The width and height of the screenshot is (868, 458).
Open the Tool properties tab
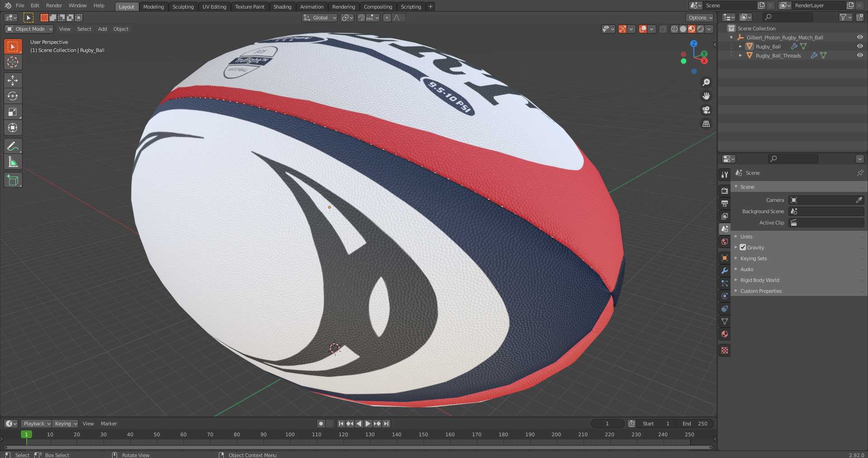[725, 174]
